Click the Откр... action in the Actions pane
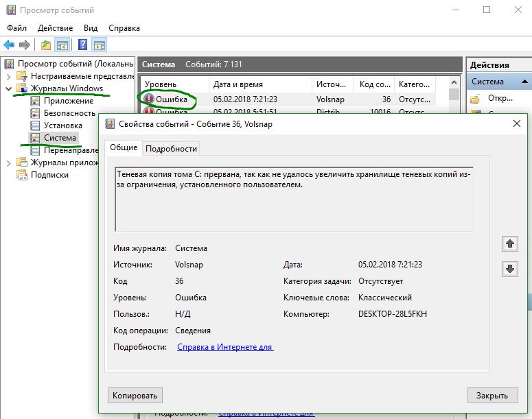Image resolution: width=532 pixels, height=419 pixels. pos(500,98)
